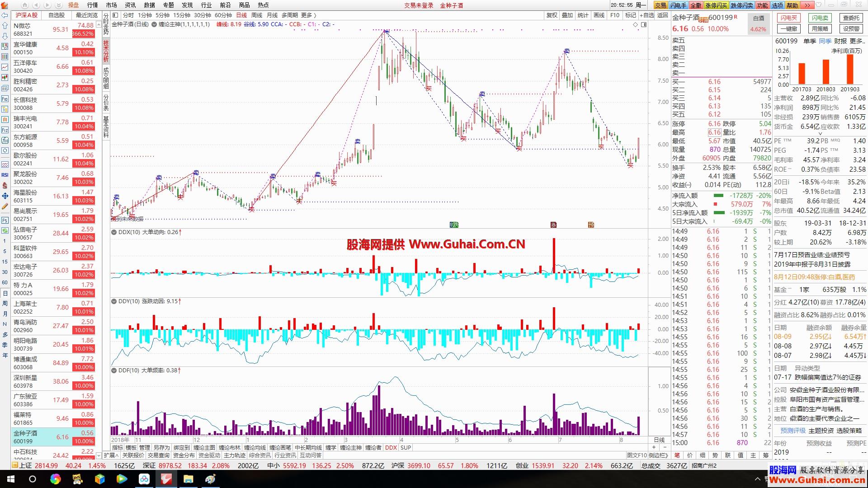
Task: Click the 一键撤 button
Action: click(789, 29)
